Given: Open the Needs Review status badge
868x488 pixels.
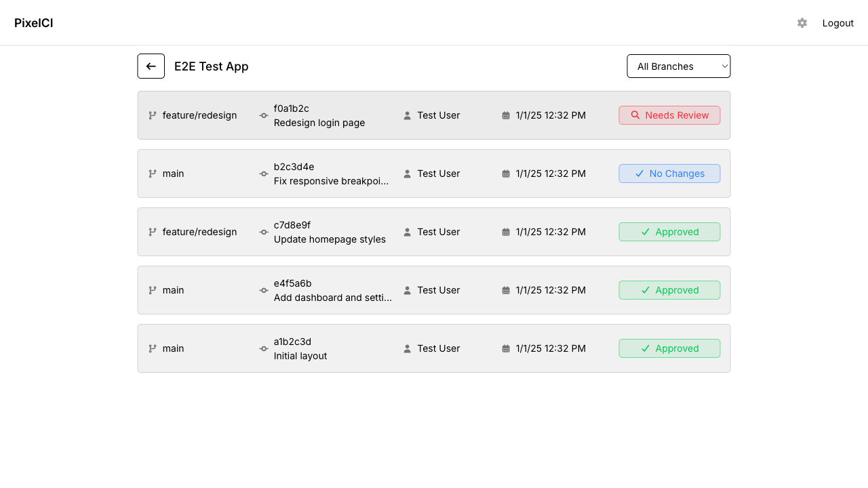Looking at the screenshot, I should pos(669,115).
